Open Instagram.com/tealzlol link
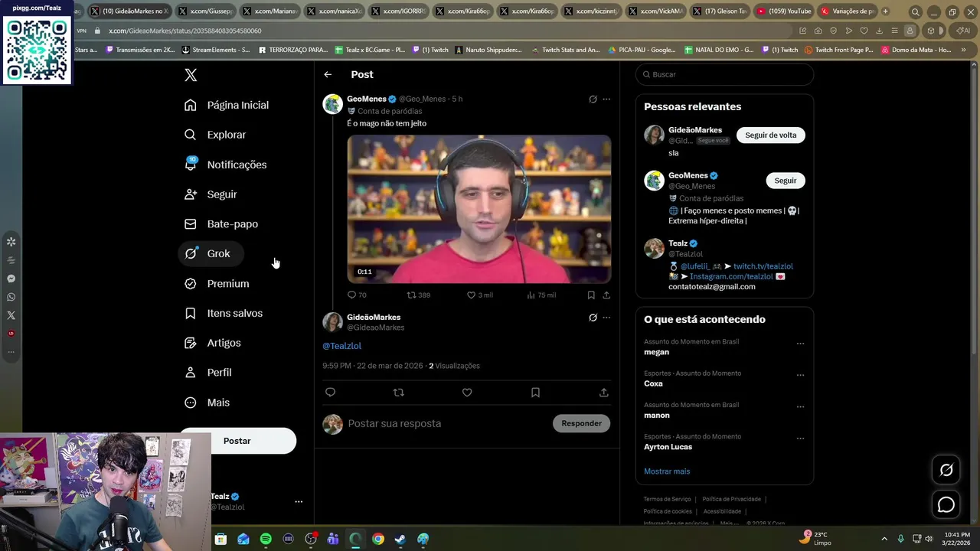The image size is (980, 551). [x=731, y=276]
